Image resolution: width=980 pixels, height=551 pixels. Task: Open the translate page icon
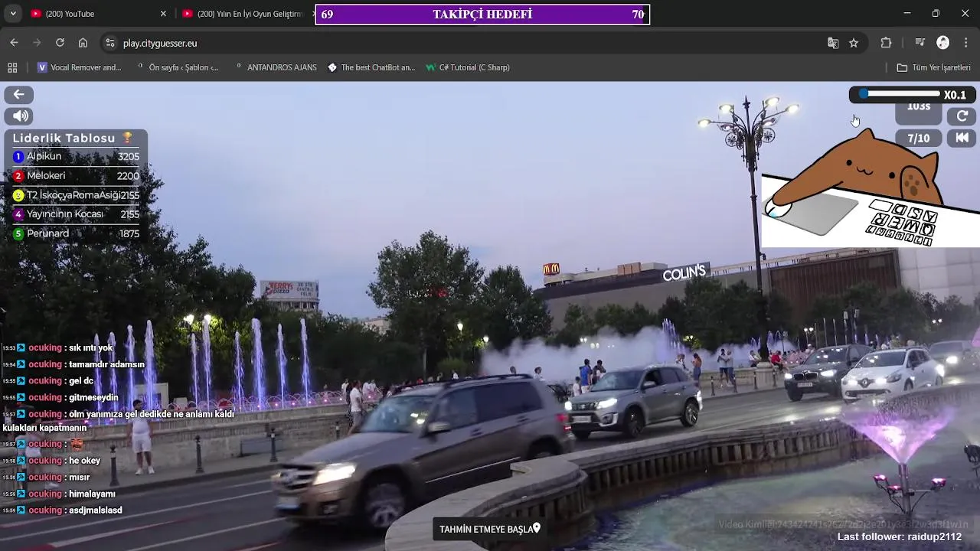pos(833,43)
